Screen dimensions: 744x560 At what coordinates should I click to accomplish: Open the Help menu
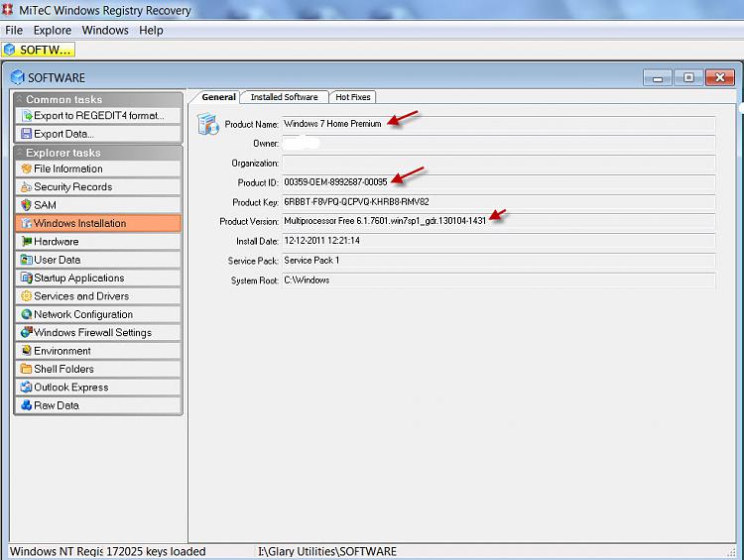[x=151, y=31]
